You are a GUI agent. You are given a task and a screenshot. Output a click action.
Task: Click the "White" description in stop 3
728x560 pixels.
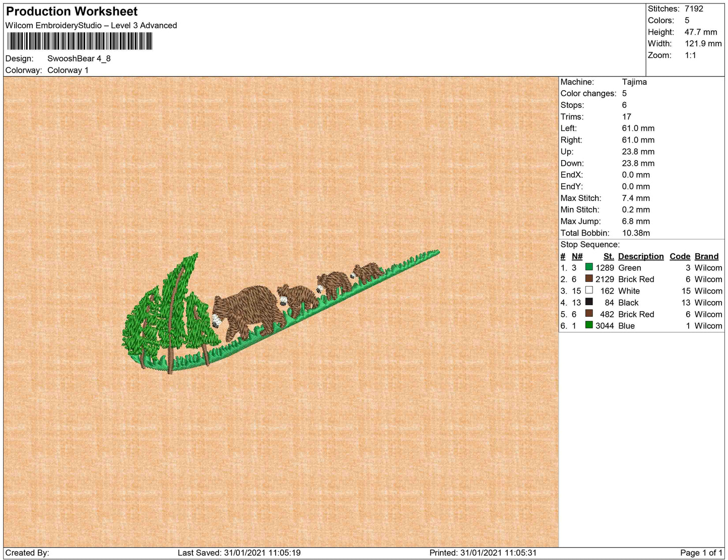pos(629,291)
